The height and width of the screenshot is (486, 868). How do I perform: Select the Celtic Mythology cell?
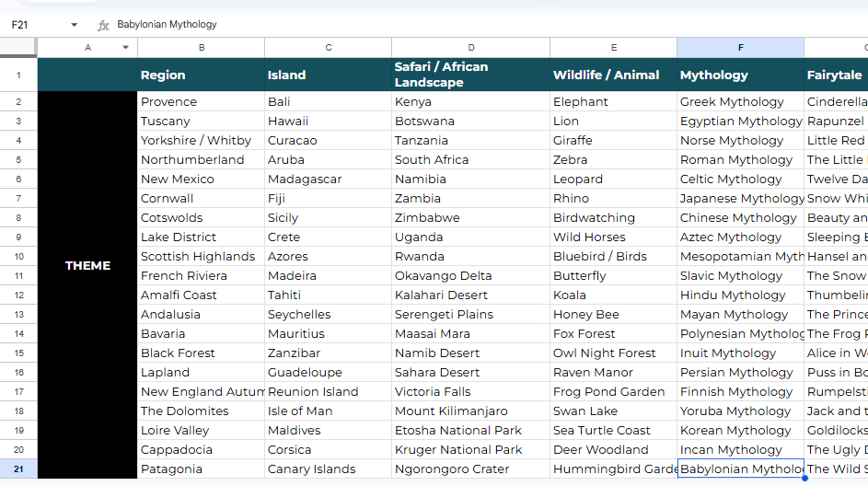[x=741, y=179]
